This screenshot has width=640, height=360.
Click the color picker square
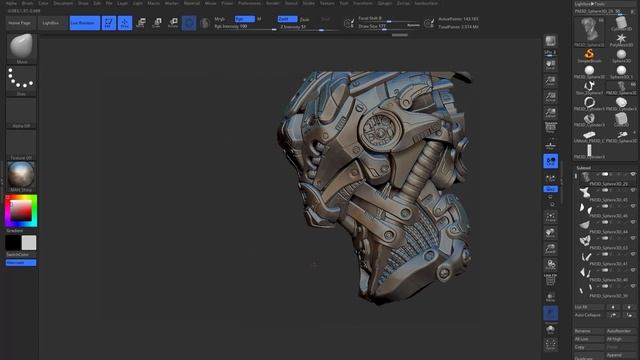pos(21,211)
